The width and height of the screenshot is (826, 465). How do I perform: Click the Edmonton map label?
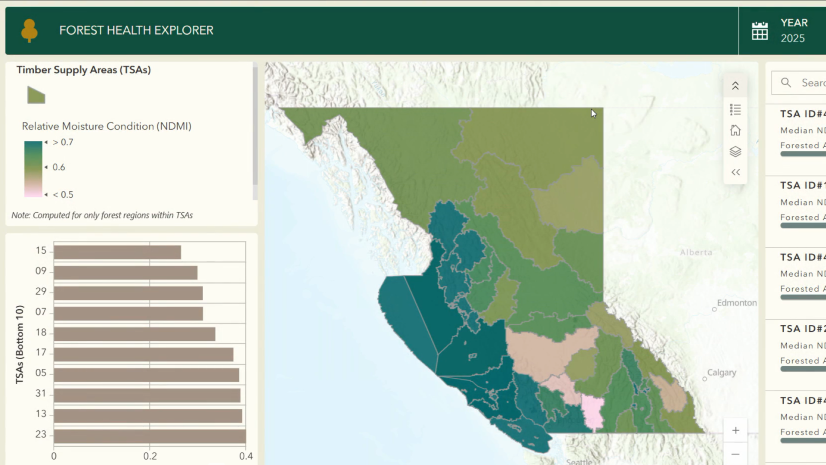coord(736,303)
